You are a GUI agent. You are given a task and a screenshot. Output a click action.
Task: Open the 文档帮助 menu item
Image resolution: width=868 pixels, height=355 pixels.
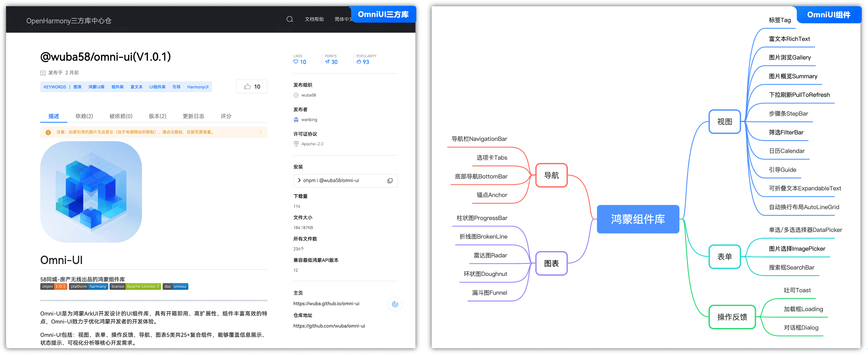(x=314, y=19)
